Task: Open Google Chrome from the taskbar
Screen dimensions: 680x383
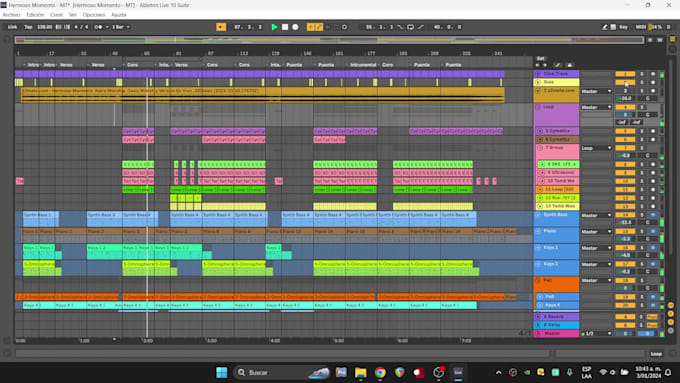Action: (x=380, y=372)
